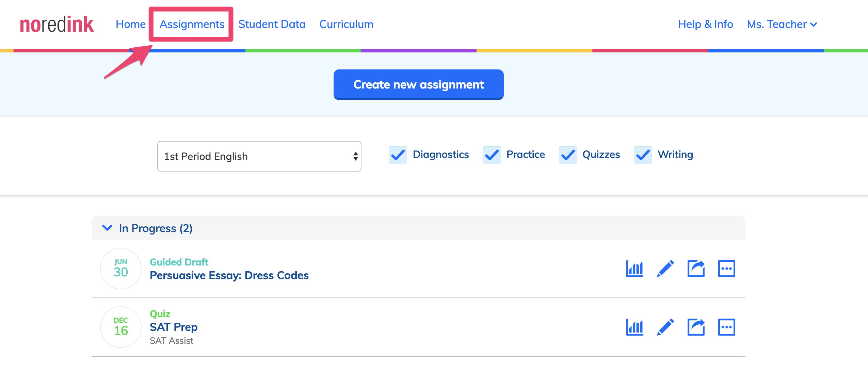Viewport: 868px width, 371px height.
Task: Go to the Home tab
Action: click(x=131, y=24)
